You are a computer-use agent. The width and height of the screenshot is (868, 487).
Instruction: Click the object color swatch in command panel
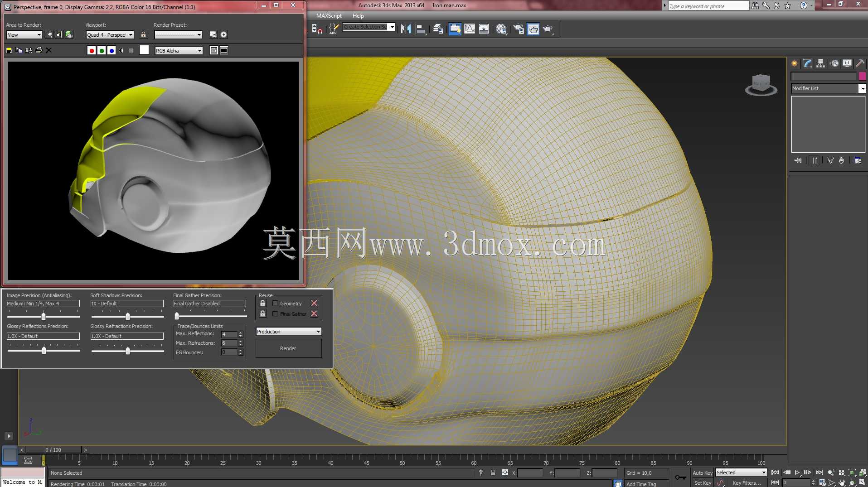coord(862,76)
